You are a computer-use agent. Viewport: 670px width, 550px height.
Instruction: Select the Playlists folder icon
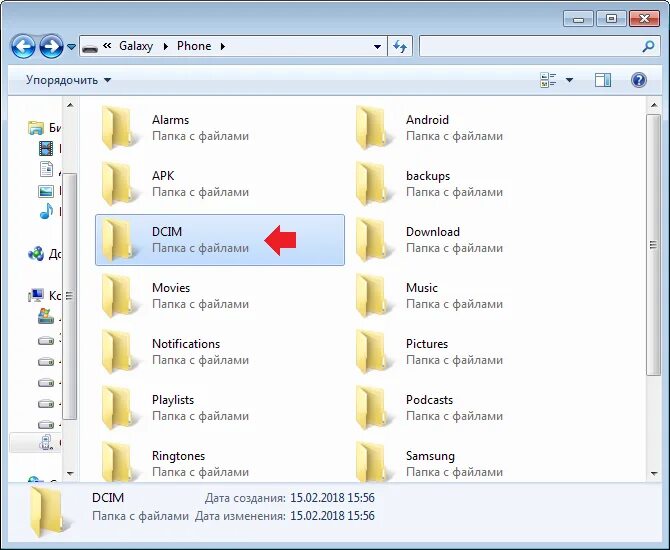pyautogui.click(x=120, y=408)
